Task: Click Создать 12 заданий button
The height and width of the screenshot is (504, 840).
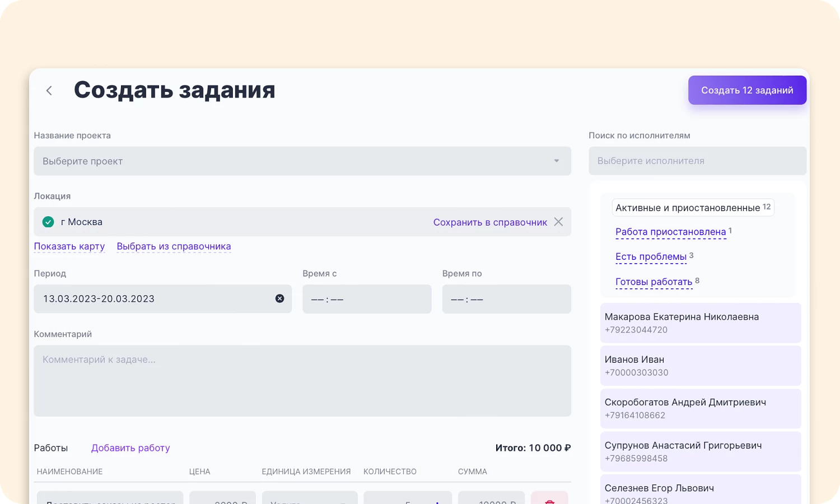Action: point(747,90)
